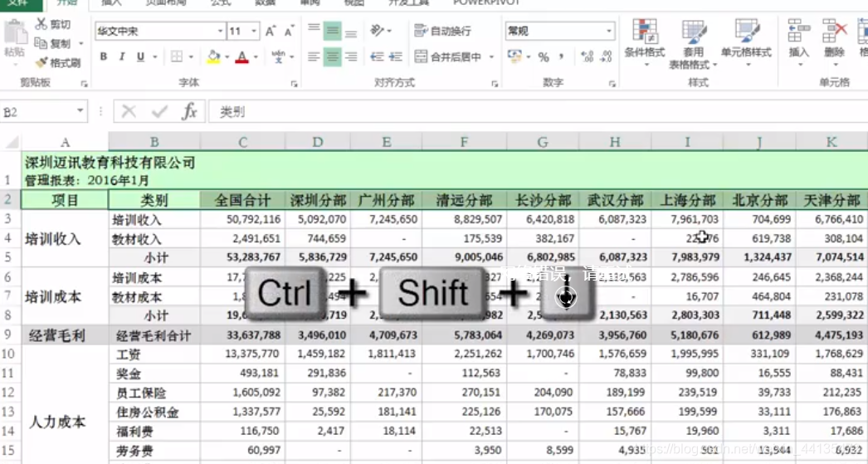The height and width of the screenshot is (464, 868).
Task: Click the Delete cells (删除) icon
Action: [834, 31]
